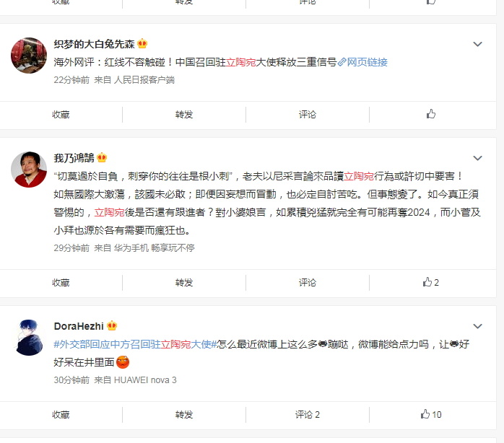Screen dimensions: 504x443
Task: Repost (转发) 我乃鸿鵠's post
Action: tap(184, 282)
